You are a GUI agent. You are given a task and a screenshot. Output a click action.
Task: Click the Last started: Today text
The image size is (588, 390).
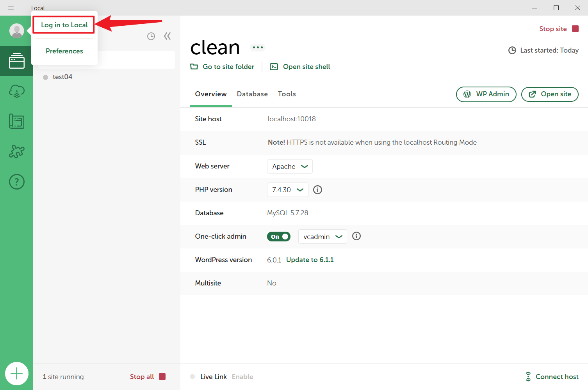[x=549, y=50]
